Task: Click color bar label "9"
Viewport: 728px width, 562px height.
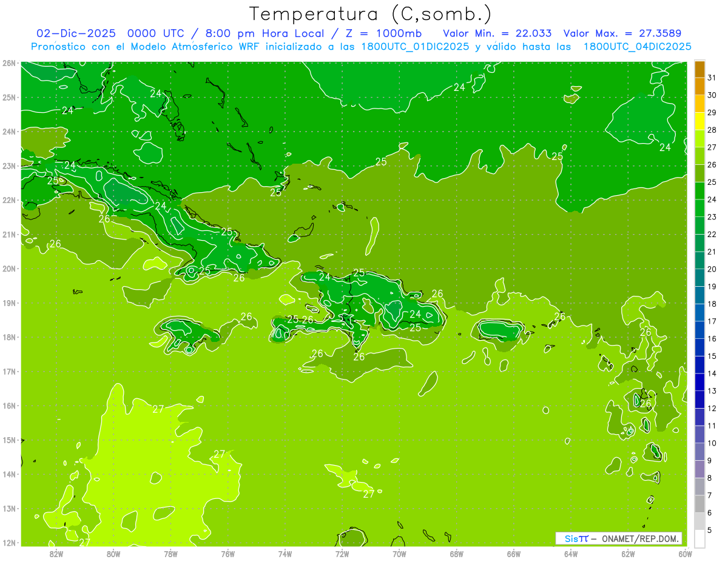Action: pyautogui.click(x=710, y=461)
